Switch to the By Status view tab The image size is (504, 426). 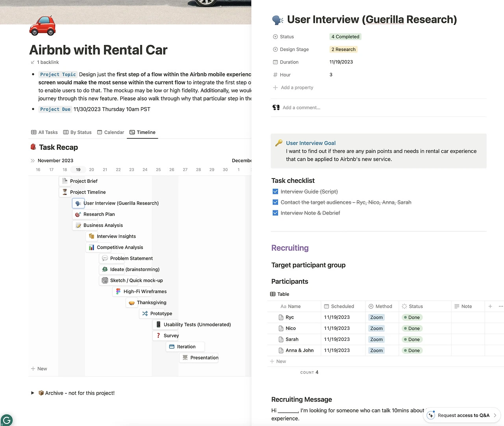coord(78,132)
